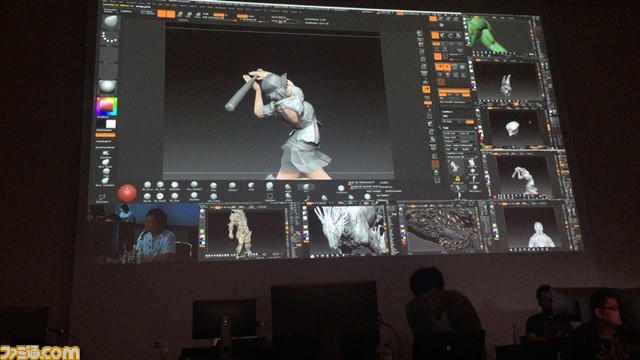640x360 pixels.
Task: Open the dotted Stroke type selector
Action: (x=109, y=38)
